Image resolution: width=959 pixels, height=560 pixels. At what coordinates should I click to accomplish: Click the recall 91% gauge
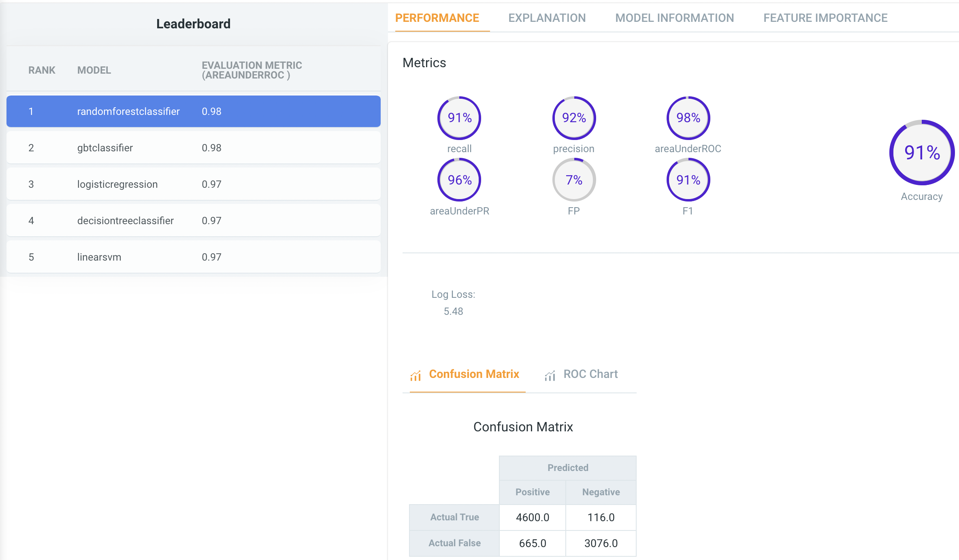point(459,118)
